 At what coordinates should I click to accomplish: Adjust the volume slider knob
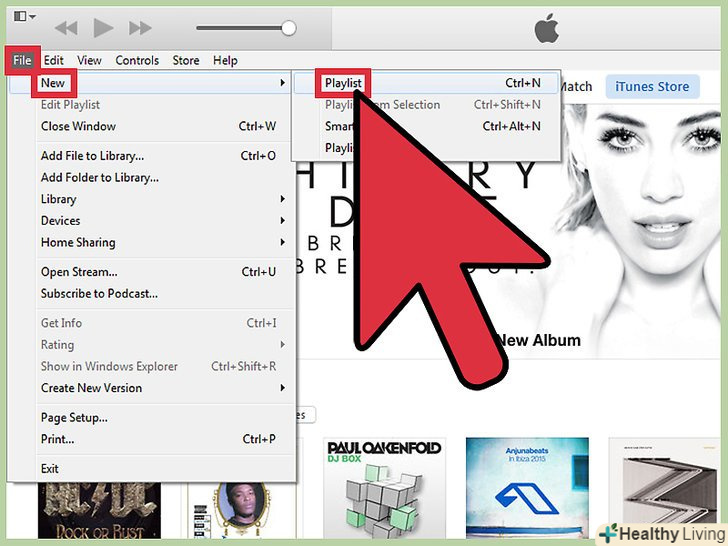288,28
